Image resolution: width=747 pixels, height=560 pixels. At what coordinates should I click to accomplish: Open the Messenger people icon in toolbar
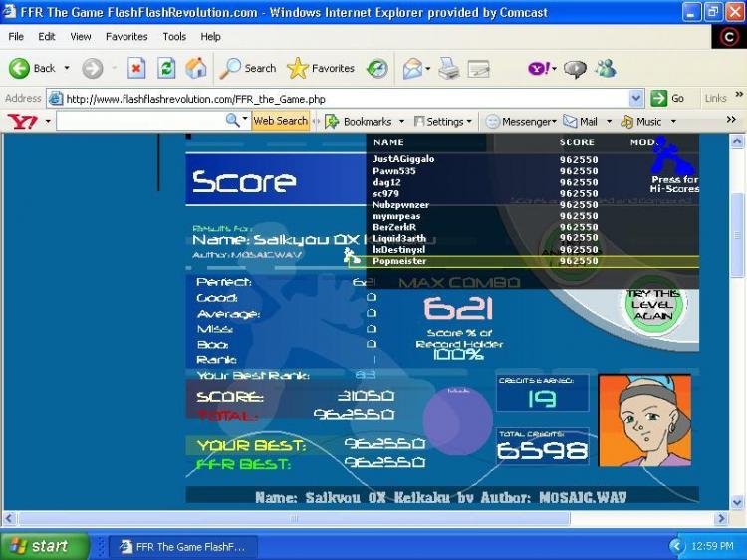606,68
